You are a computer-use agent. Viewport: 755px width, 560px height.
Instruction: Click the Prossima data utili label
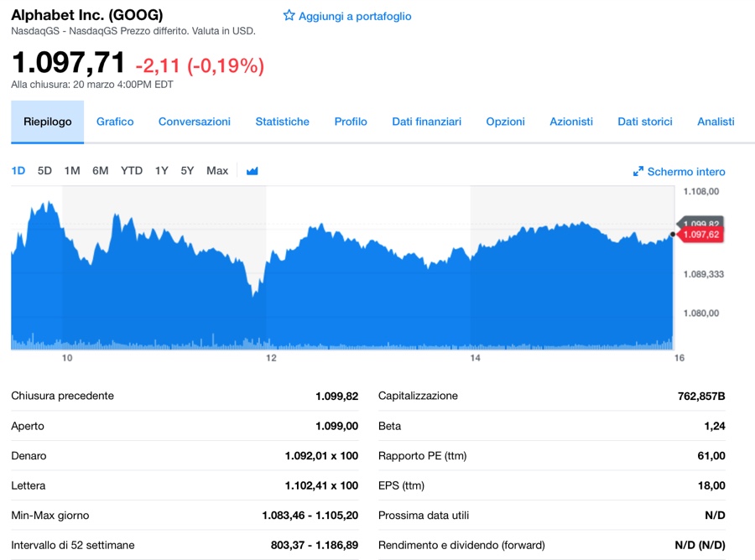424,516
